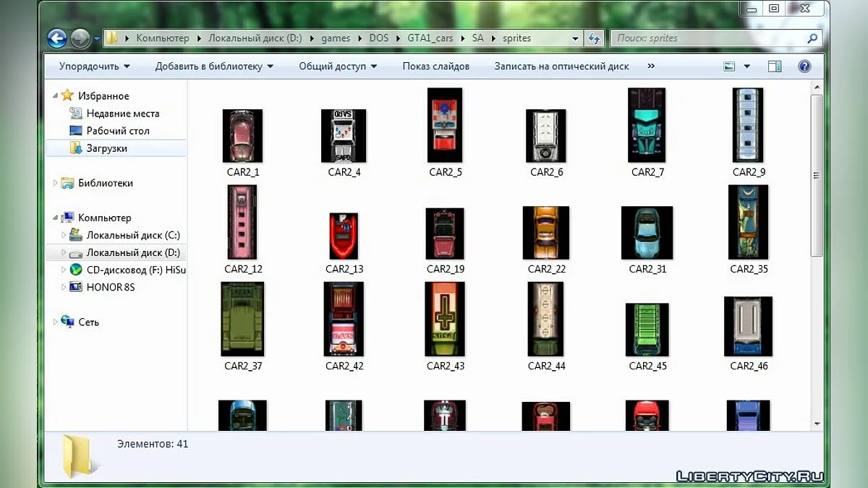
Task: Click the refresh address bar icon
Action: point(595,38)
